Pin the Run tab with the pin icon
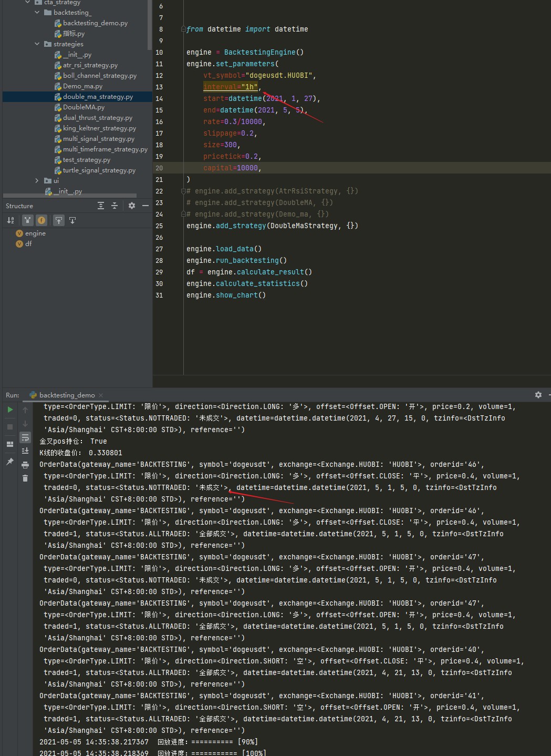This screenshot has height=756, width=551. (10, 462)
